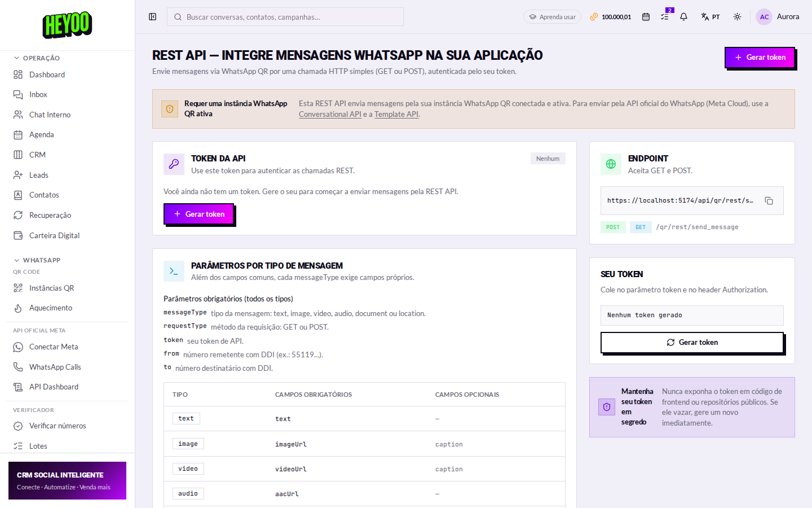Click the GET method badge
Image resolution: width=812 pixels, height=508 pixels.
point(641,227)
